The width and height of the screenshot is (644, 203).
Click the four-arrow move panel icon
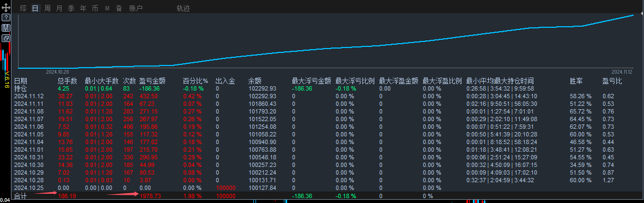6,8
